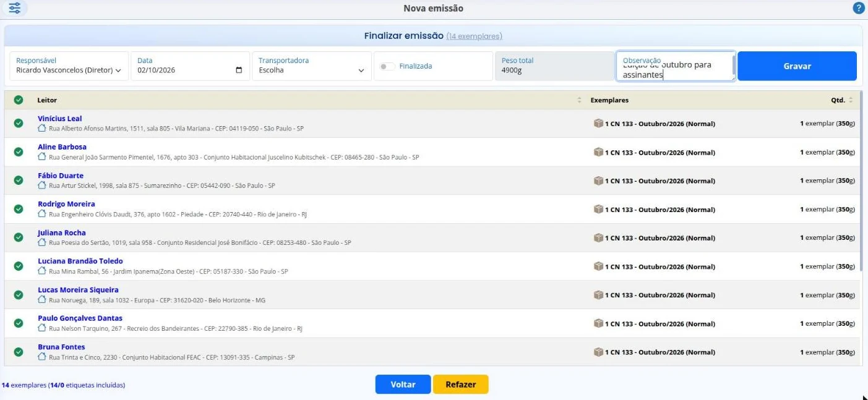Click the Gravar button
This screenshot has height=400, width=868.
click(x=797, y=66)
